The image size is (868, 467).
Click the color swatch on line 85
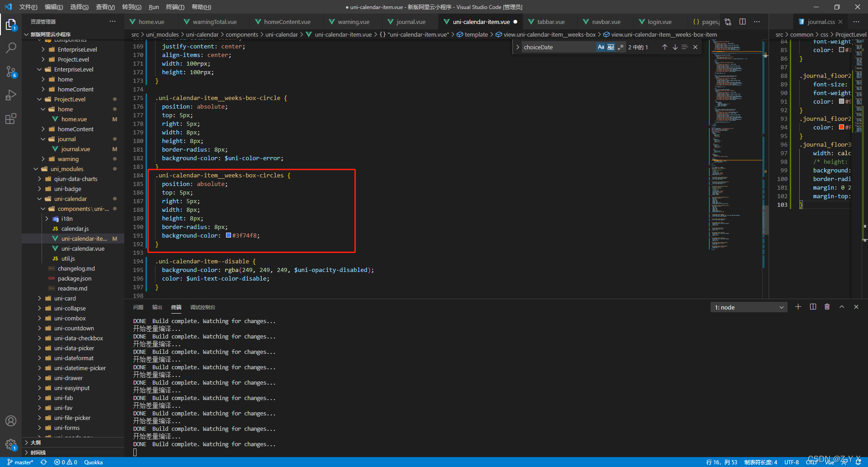pyautogui.click(x=841, y=50)
